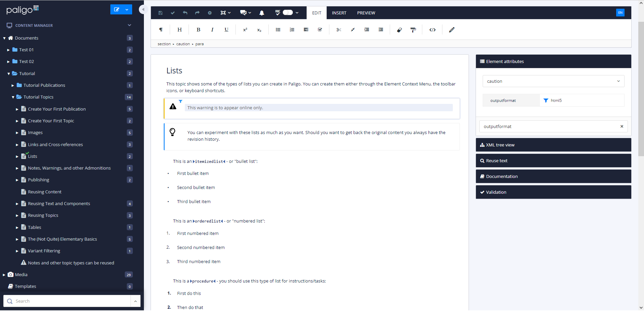The height and width of the screenshot is (311, 644).
Task: Click the scissors cut icon
Action: 339,30
